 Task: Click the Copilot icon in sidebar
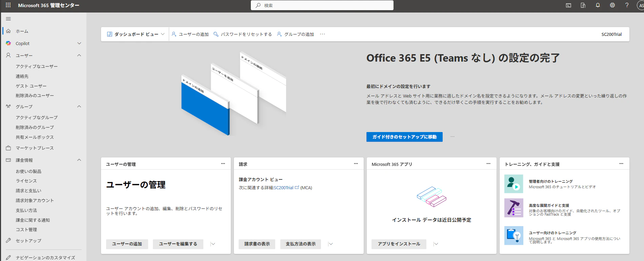pyautogui.click(x=8, y=43)
